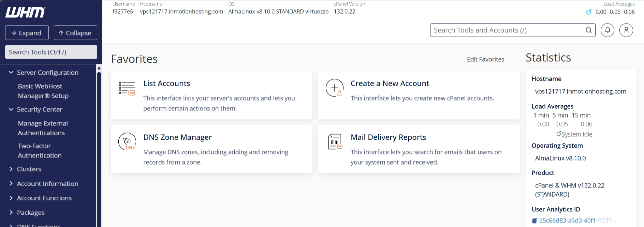Open Basic WebHost Manager Setup
The height and width of the screenshot is (227, 644).
pos(43,91)
